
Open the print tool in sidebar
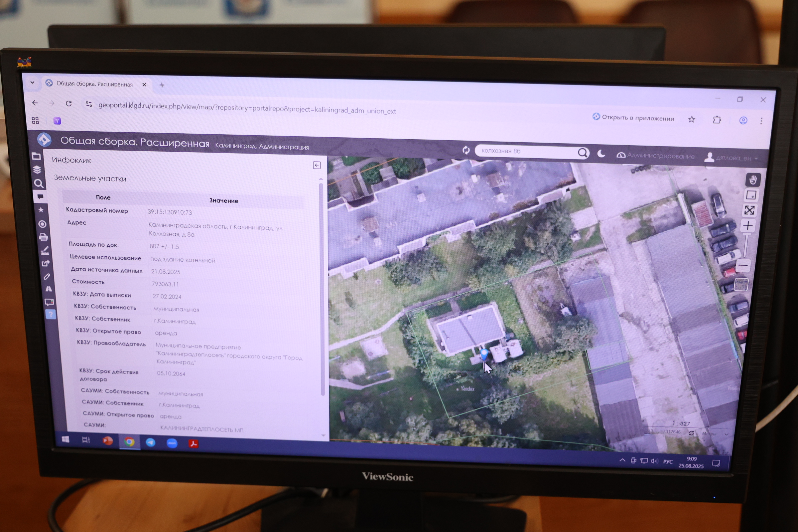[44, 237]
